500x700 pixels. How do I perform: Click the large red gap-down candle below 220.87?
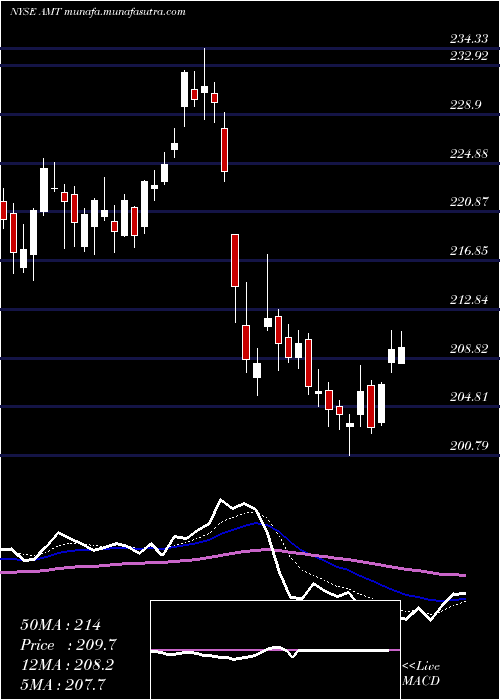click(235, 260)
